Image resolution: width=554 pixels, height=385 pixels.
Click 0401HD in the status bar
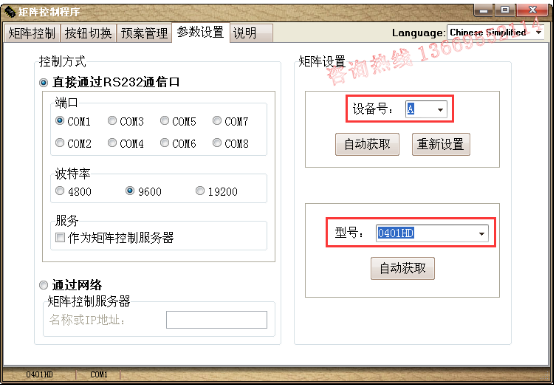[39, 374]
